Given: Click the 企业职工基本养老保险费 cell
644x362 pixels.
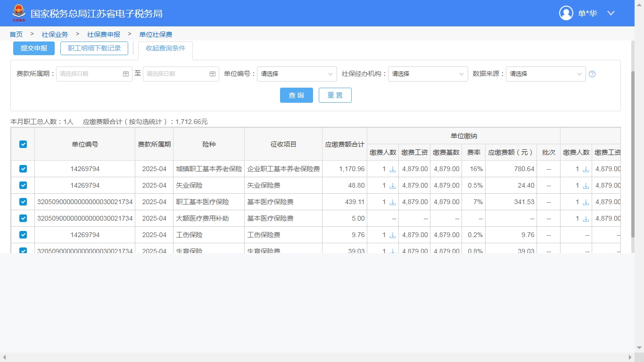Looking at the screenshot, I should (x=283, y=169).
